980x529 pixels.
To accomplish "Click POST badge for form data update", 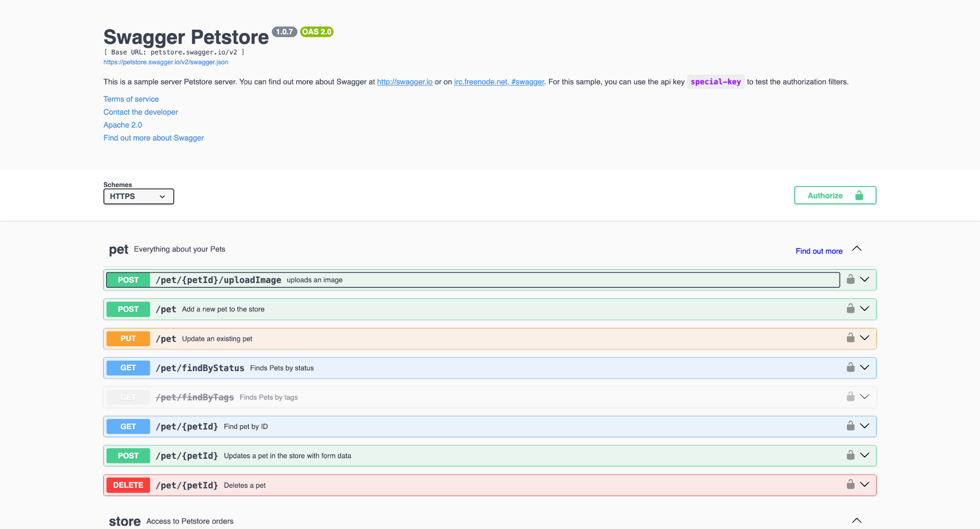I will tap(128, 456).
